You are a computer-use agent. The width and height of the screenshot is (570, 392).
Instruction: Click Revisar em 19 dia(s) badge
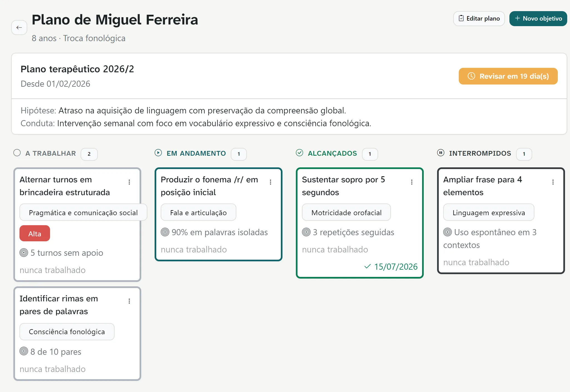[508, 76]
